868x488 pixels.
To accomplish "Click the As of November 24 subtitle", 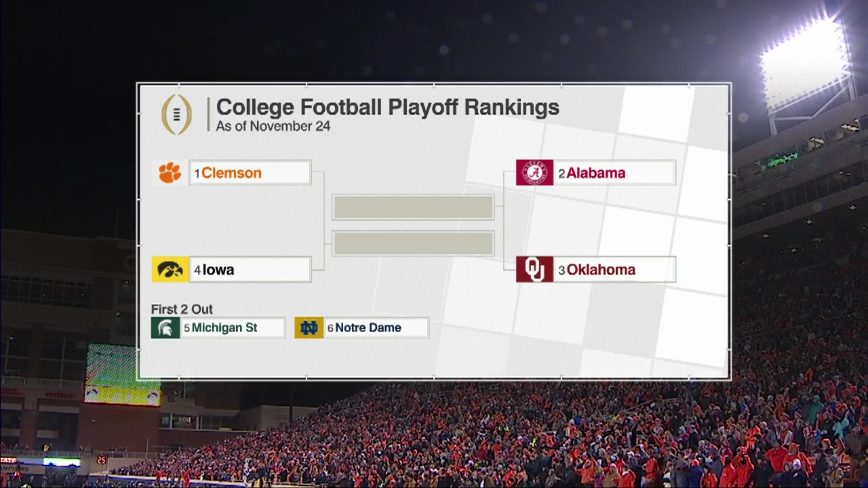I will pyautogui.click(x=273, y=126).
